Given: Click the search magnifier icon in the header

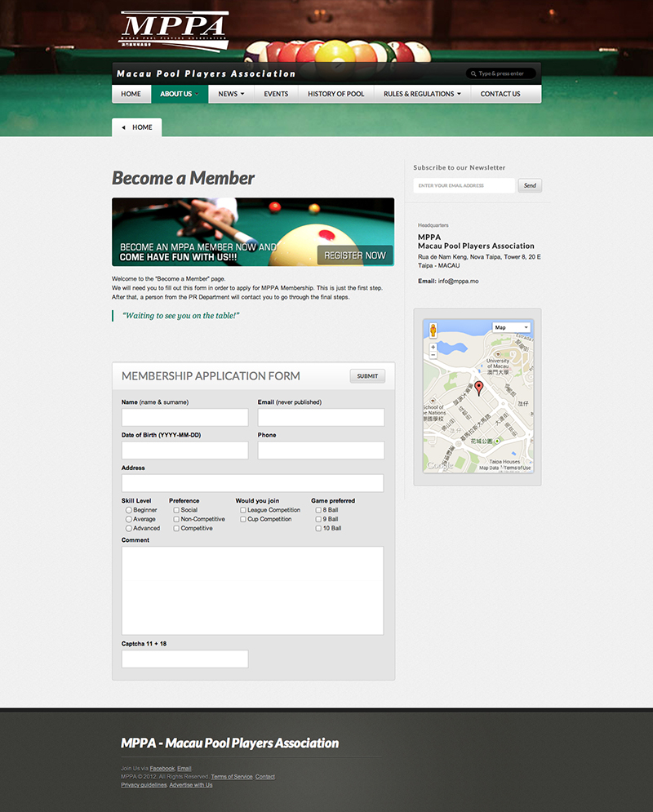Looking at the screenshot, I should (x=473, y=74).
